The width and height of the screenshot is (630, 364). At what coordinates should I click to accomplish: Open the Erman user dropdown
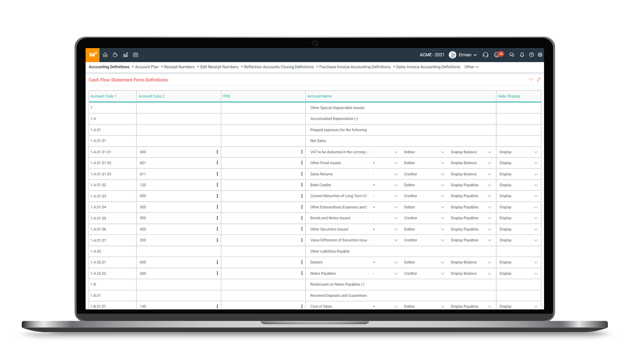pos(468,55)
